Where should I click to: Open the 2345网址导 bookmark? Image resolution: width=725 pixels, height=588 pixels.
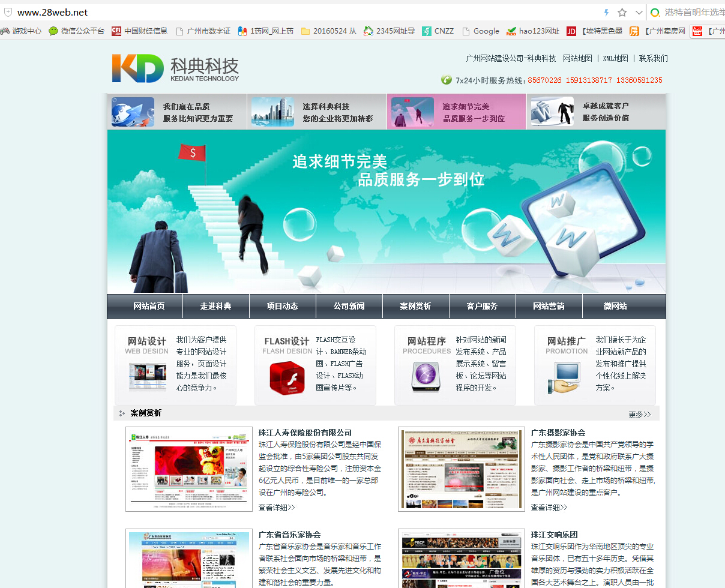[x=390, y=31]
